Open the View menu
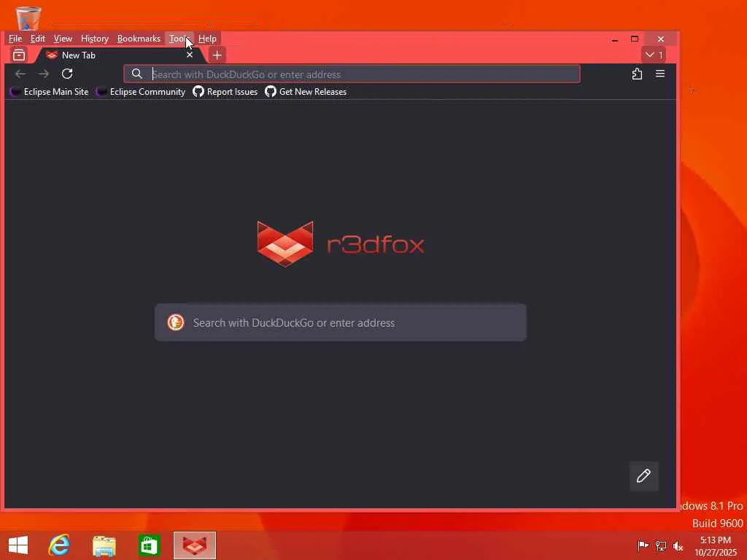Image resolution: width=747 pixels, height=560 pixels. [63, 39]
